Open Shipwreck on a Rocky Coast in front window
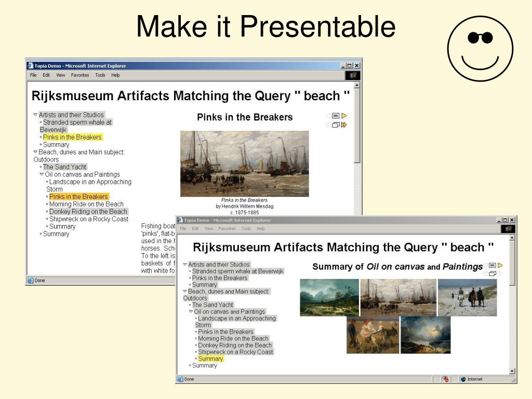 click(235, 352)
